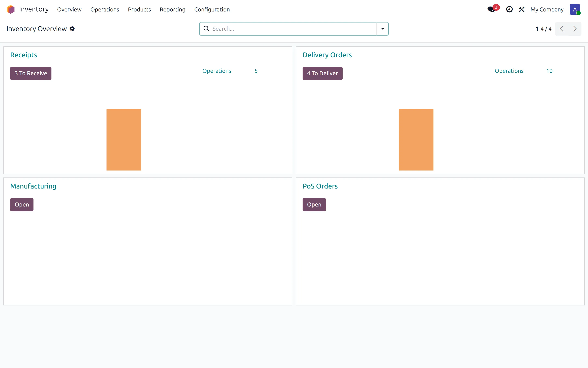
Task: Click the Odoo Inventory app logo icon
Action: click(11, 9)
